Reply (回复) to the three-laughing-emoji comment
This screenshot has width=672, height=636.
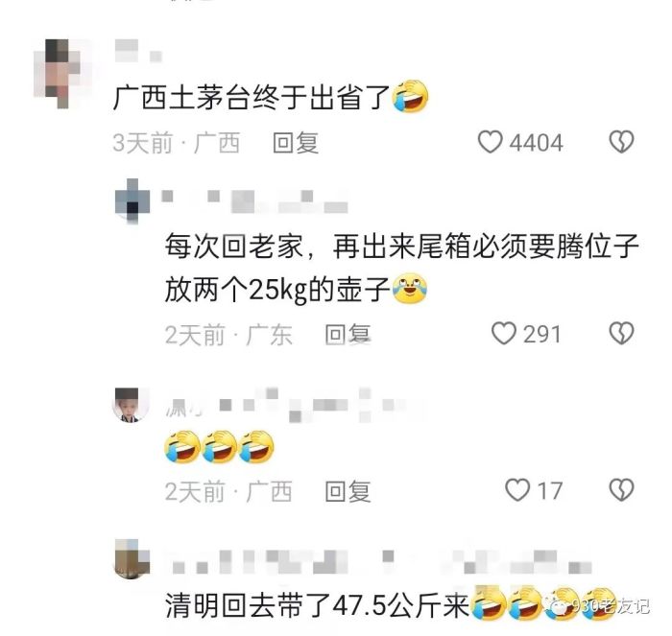point(348,491)
